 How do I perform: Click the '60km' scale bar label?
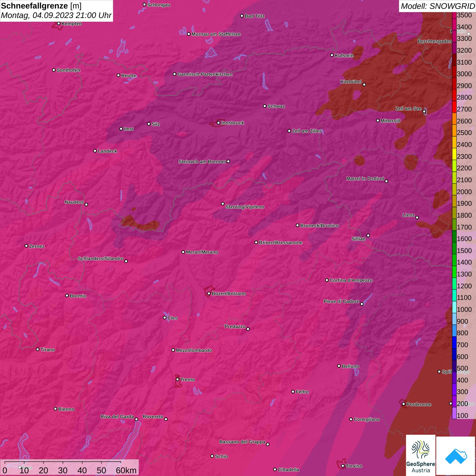[x=126, y=470]
